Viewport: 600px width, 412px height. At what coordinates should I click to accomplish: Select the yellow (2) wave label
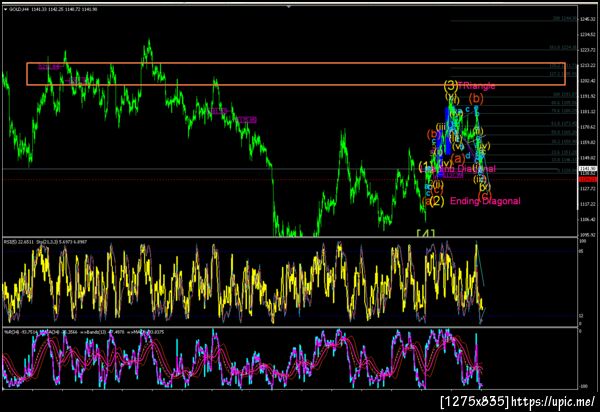tap(437, 201)
